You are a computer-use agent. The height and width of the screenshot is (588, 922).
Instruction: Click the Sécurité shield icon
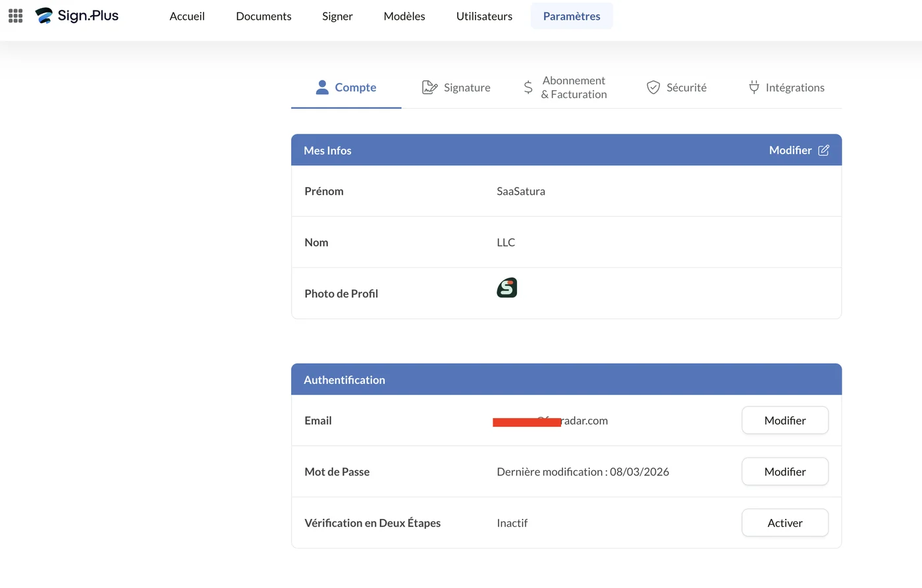(653, 88)
